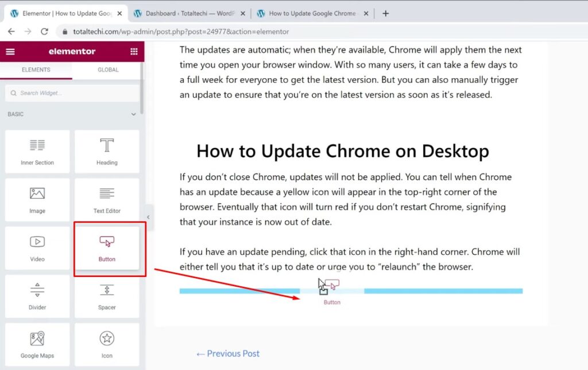Select the Icon widget

click(x=107, y=344)
